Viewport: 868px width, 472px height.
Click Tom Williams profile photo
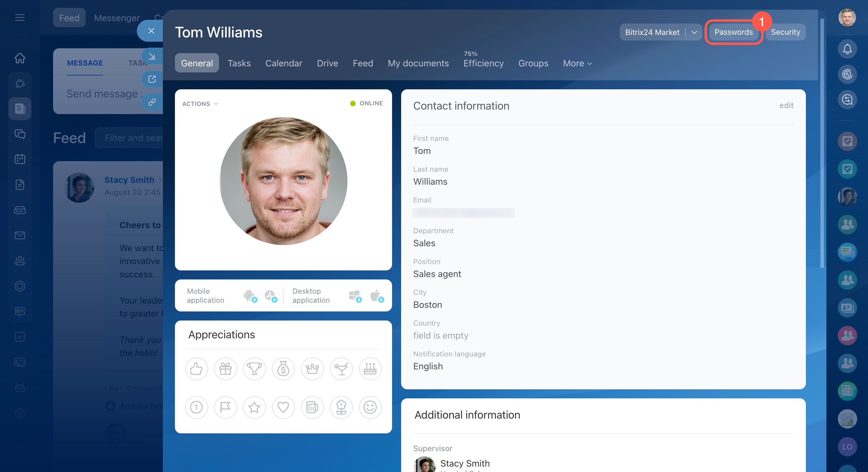tap(284, 181)
